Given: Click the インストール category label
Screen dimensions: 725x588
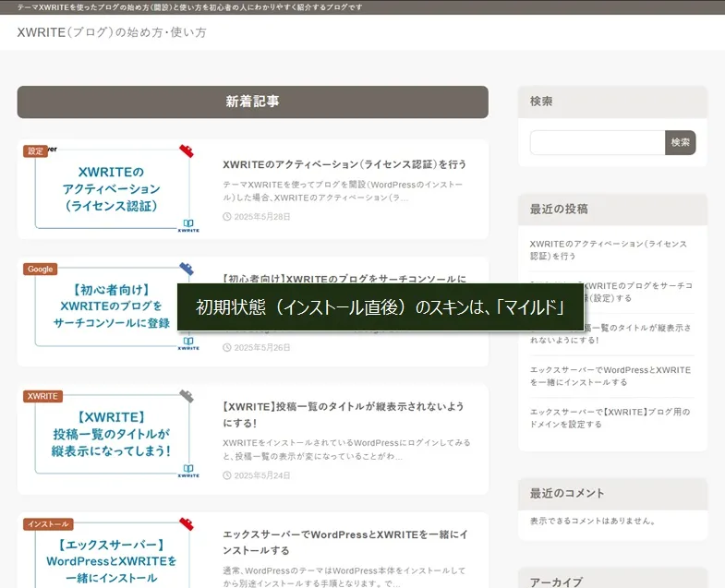Looking at the screenshot, I should [48, 523].
